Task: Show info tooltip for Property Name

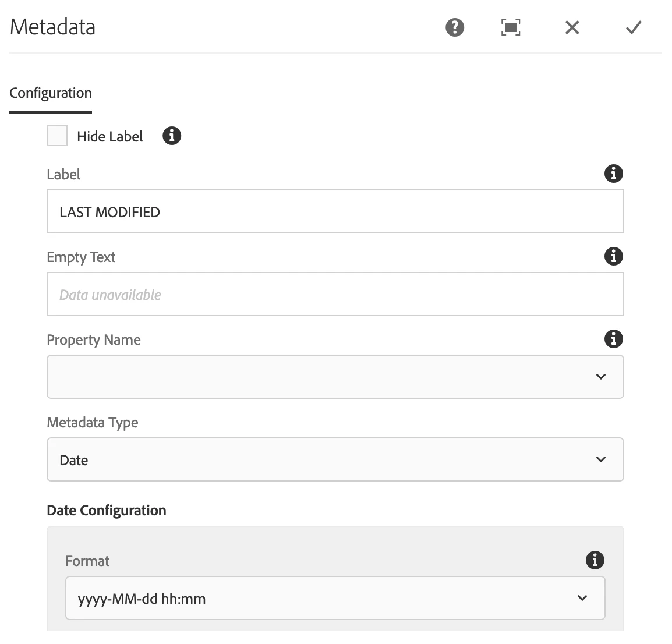Action: (613, 339)
